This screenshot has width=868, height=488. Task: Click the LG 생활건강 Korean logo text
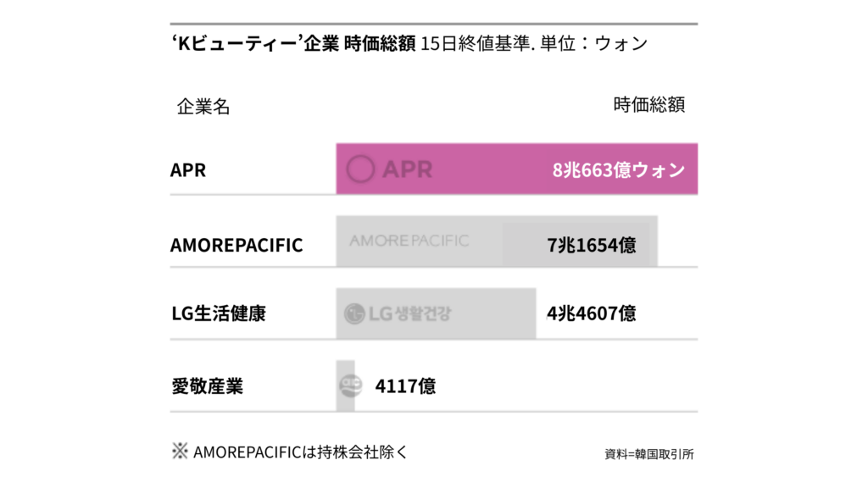(409, 314)
